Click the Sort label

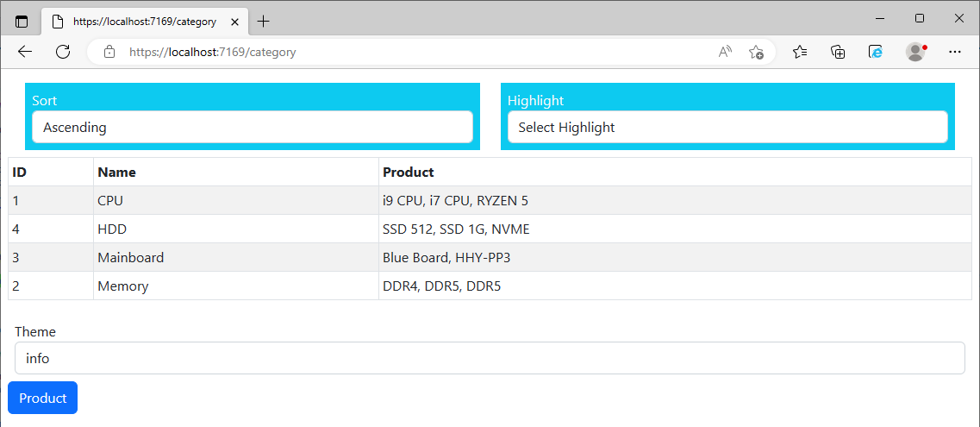pyautogui.click(x=44, y=100)
